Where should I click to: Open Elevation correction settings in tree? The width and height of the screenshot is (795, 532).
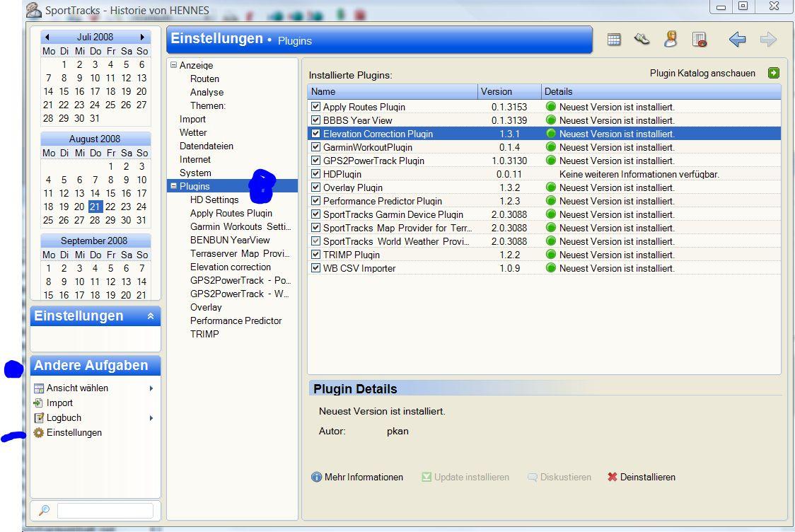coord(230,267)
